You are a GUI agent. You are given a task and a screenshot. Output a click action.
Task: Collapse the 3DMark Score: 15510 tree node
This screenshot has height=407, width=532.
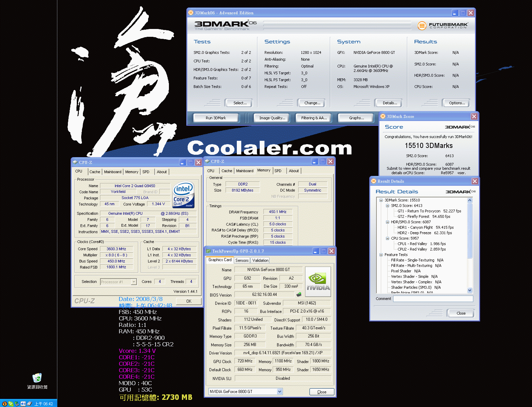[381, 200]
